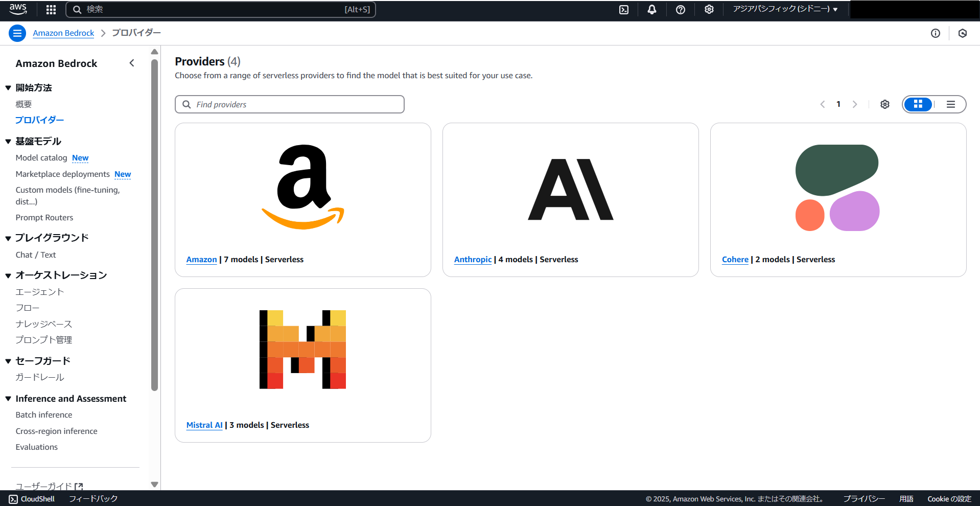Open the Chat / Text playground

tap(36, 255)
